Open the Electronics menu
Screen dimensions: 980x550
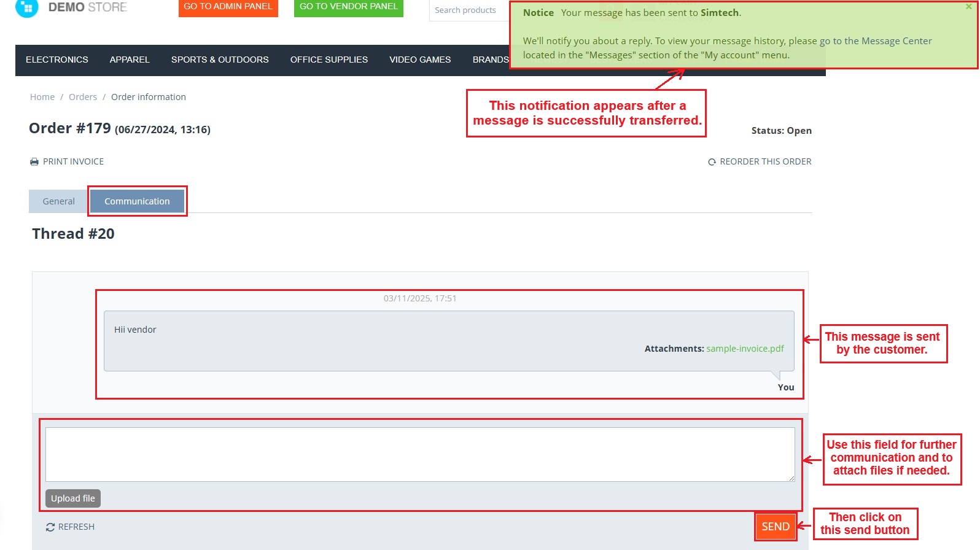(x=57, y=60)
